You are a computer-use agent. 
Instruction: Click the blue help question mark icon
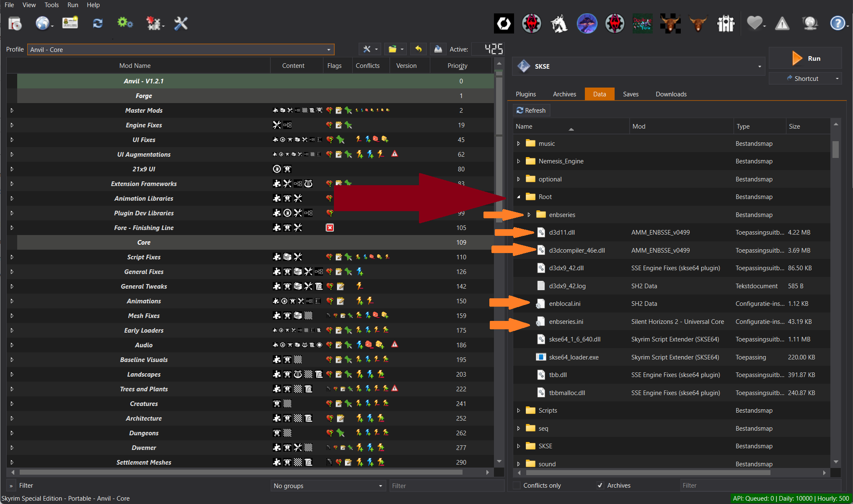(837, 23)
